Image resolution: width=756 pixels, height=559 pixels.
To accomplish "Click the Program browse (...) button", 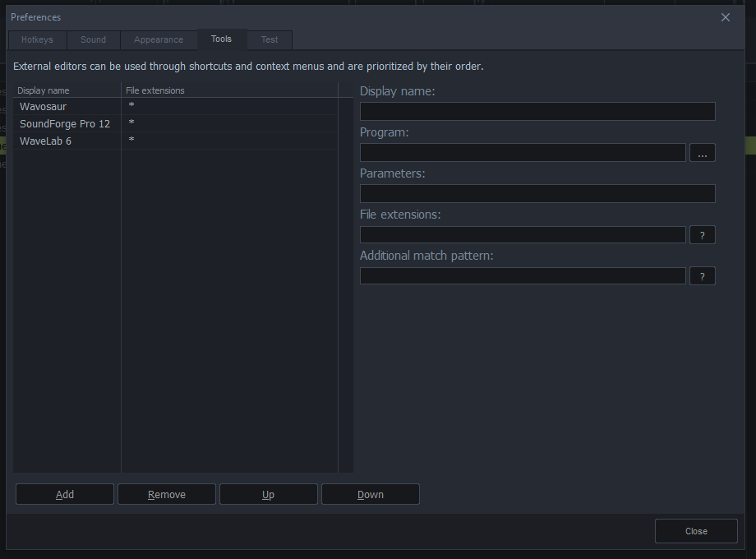I will (702, 153).
